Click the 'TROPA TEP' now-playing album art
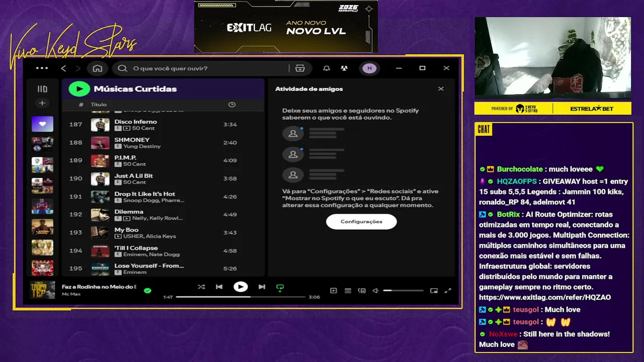The width and height of the screenshot is (644, 362). 42,290
